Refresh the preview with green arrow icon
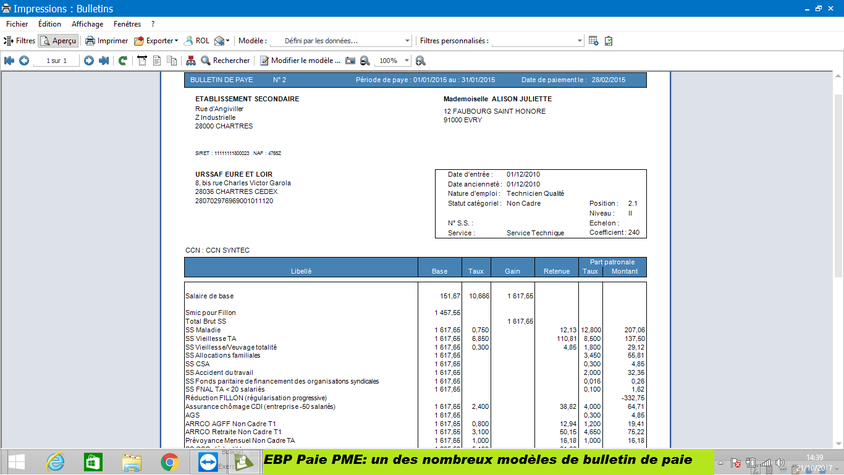The width and height of the screenshot is (844, 475). click(x=123, y=61)
